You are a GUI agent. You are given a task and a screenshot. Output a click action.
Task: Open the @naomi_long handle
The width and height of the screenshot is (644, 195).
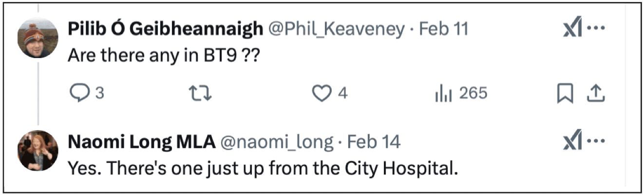coord(278,142)
